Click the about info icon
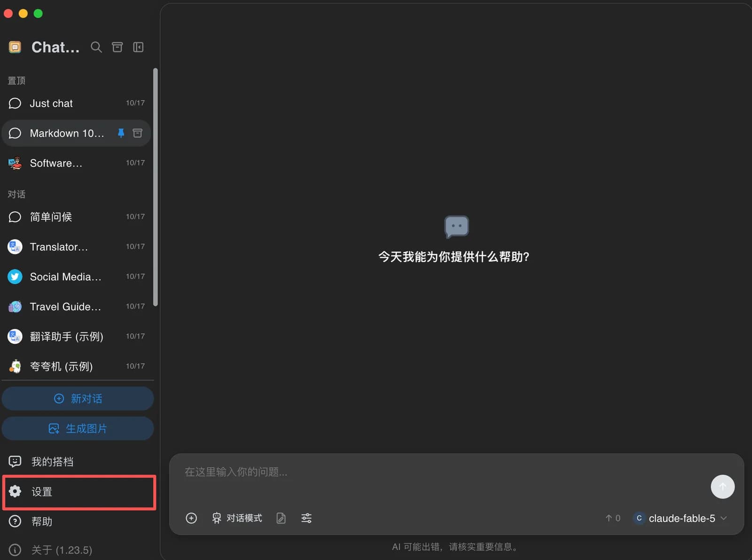 [x=15, y=550]
